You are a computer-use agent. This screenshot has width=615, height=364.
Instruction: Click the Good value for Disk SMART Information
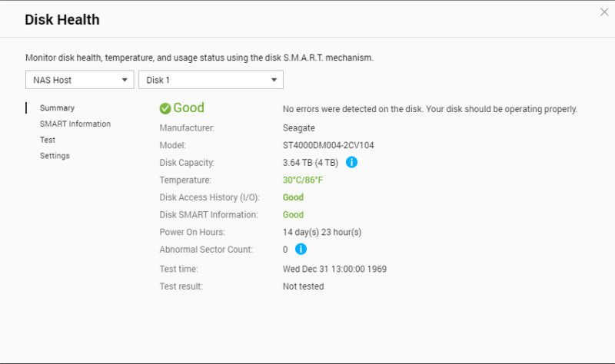coord(293,215)
